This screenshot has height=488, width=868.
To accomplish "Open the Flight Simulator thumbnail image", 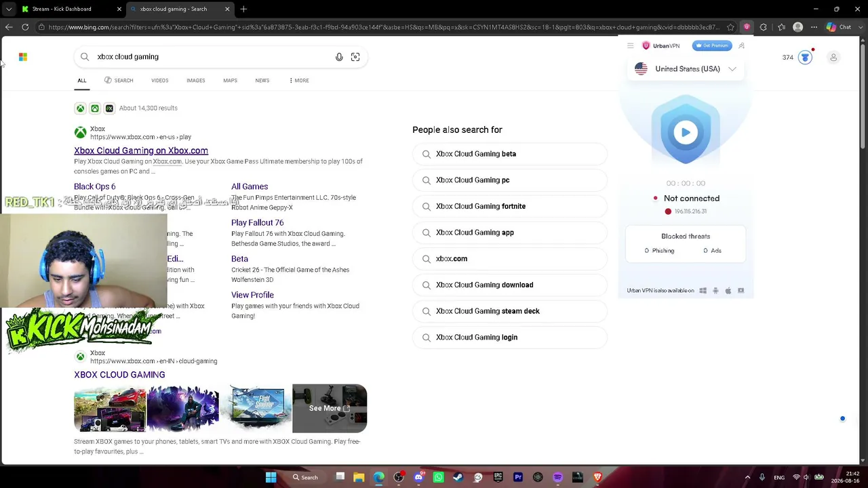I will pyautogui.click(x=256, y=409).
